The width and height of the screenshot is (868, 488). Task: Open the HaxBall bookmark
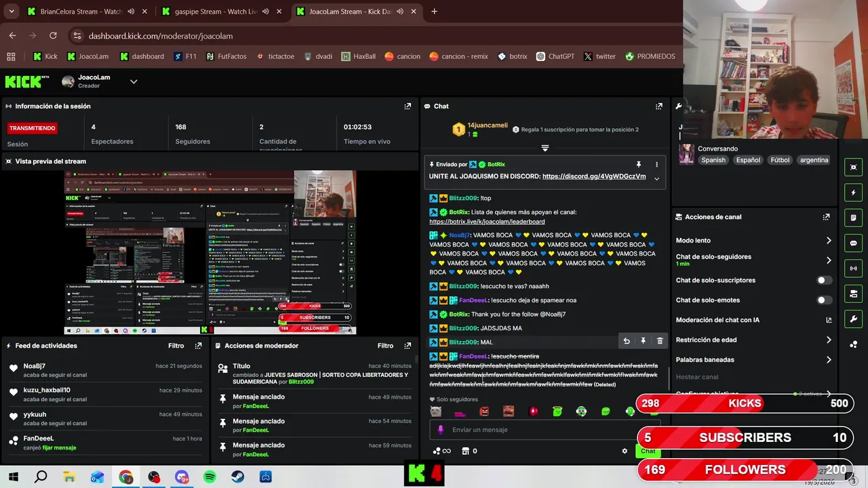click(x=358, y=56)
